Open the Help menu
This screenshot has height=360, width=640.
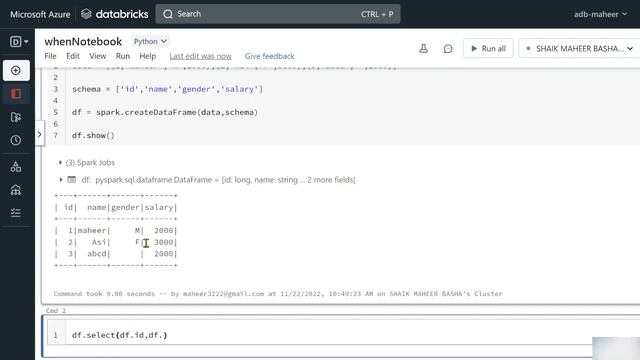(147, 56)
